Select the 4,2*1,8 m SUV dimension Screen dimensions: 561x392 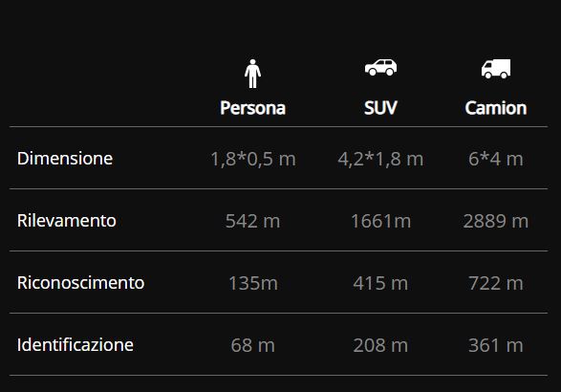coord(380,159)
